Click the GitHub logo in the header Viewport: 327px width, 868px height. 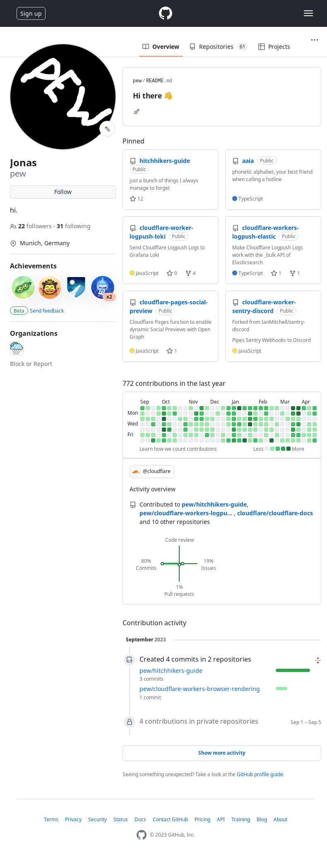(165, 13)
